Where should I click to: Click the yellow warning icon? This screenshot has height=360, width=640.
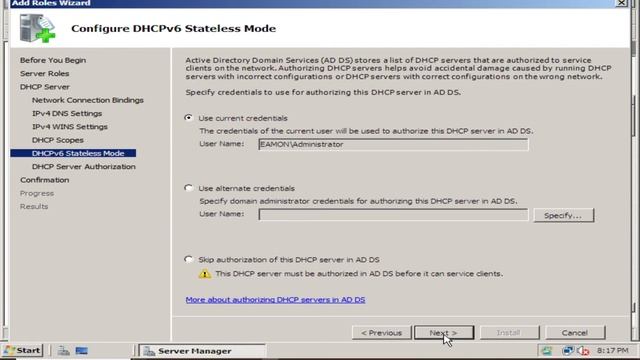205,274
